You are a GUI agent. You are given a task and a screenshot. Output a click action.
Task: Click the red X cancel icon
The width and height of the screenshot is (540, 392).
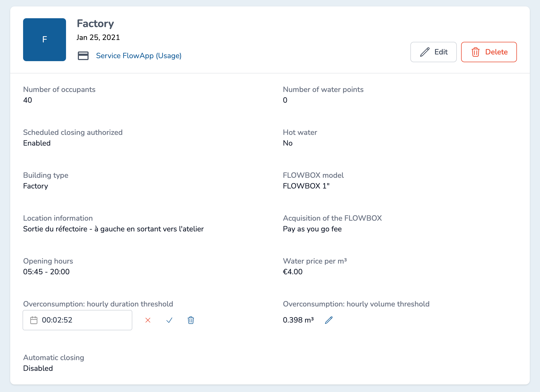tap(148, 320)
